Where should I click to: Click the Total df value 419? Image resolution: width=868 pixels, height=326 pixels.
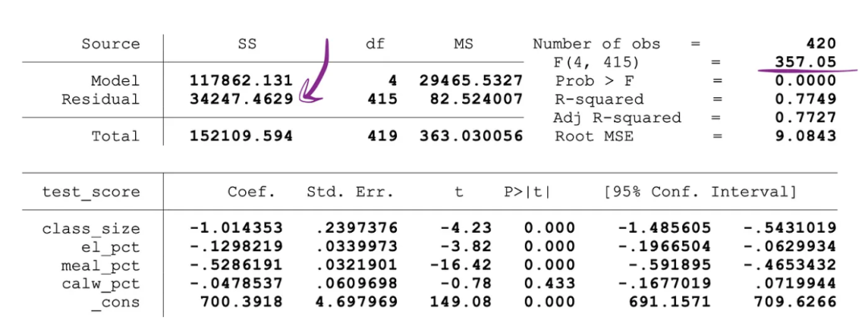[x=383, y=137]
